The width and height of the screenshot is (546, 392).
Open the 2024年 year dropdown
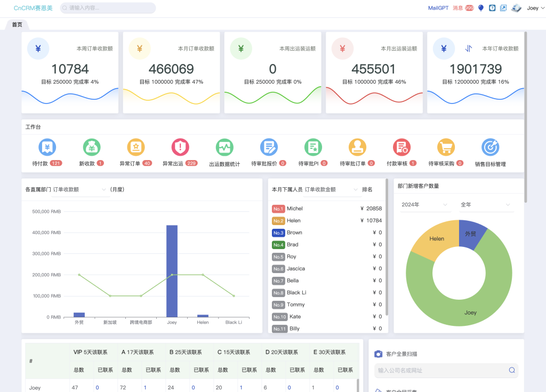coord(424,205)
